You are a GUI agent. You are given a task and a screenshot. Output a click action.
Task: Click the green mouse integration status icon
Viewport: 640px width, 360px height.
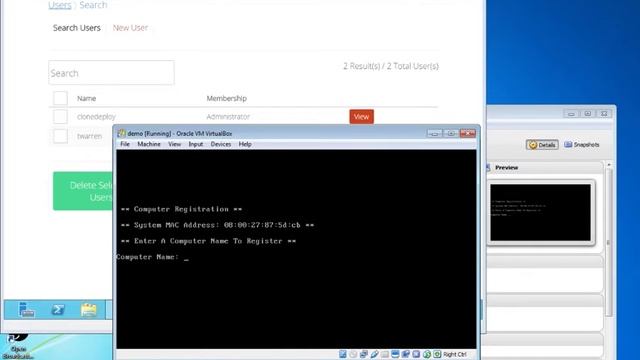tap(427, 354)
